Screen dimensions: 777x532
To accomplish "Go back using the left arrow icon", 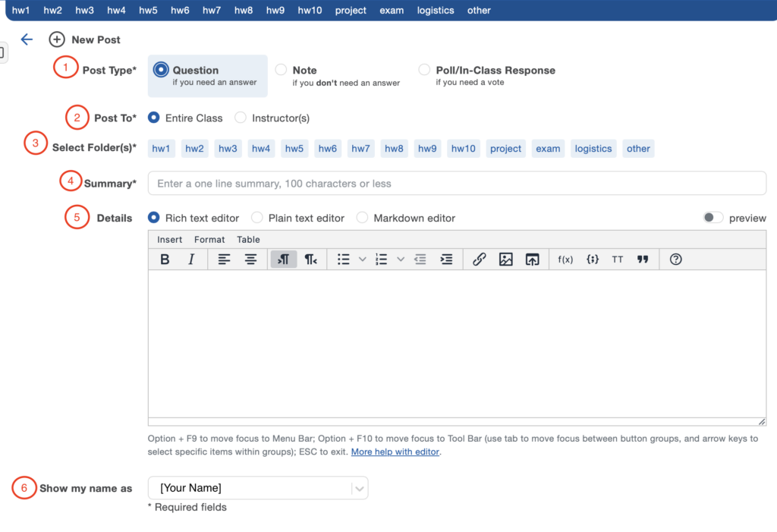I will point(27,39).
